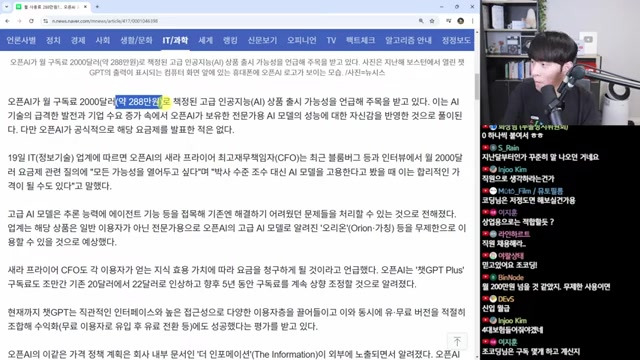Image resolution: width=640 pixels, height=360 pixels.
Task: Click chat username 아랄생태
Action: (511, 256)
